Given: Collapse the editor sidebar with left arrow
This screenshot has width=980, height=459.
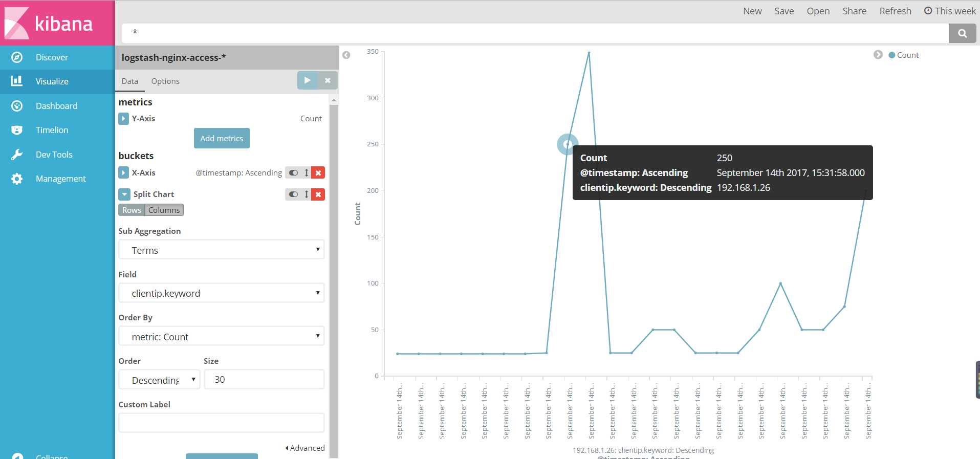Looking at the screenshot, I should tap(346, 55).
